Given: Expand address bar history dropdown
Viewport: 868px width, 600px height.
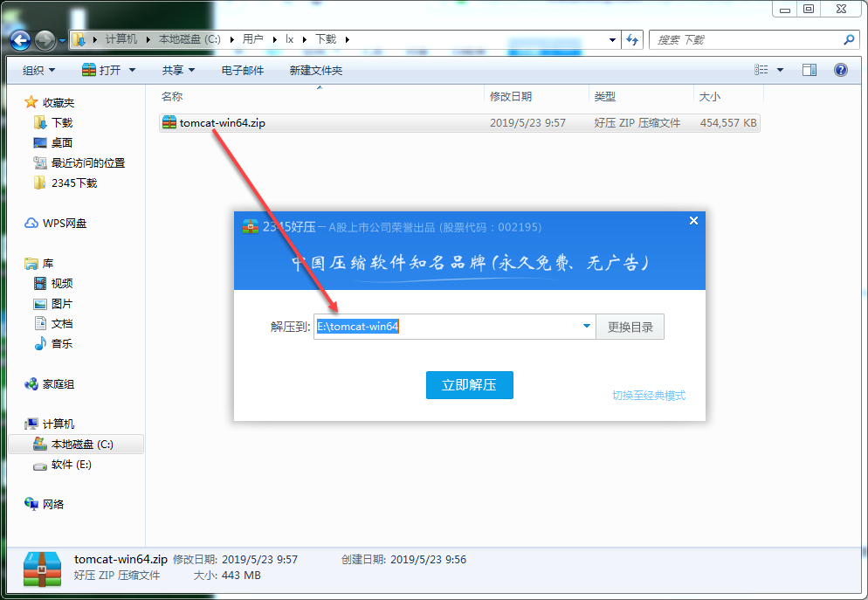Looking at the screenshot, I should [612, 40].
